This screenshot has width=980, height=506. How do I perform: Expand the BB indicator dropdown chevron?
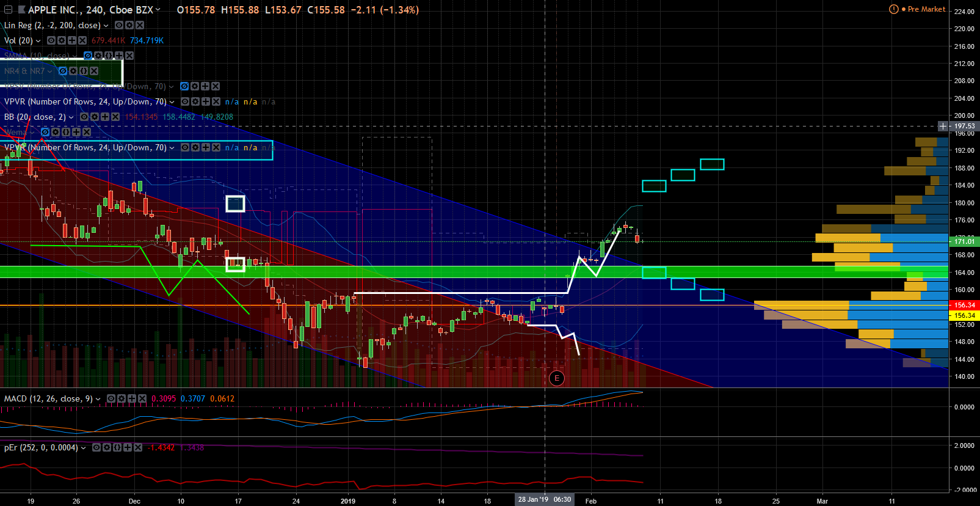[71, 117]
